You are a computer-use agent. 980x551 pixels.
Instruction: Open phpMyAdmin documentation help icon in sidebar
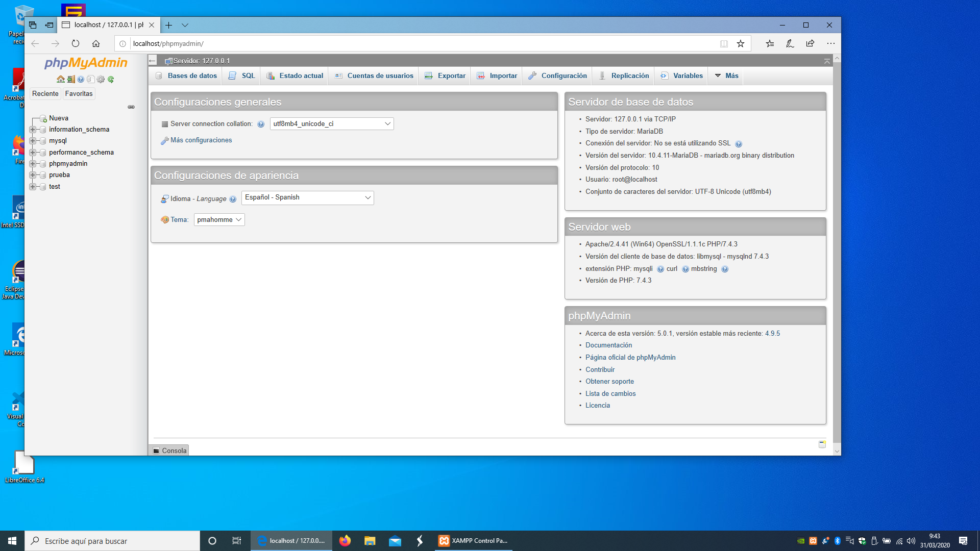[x=81, y=79]
